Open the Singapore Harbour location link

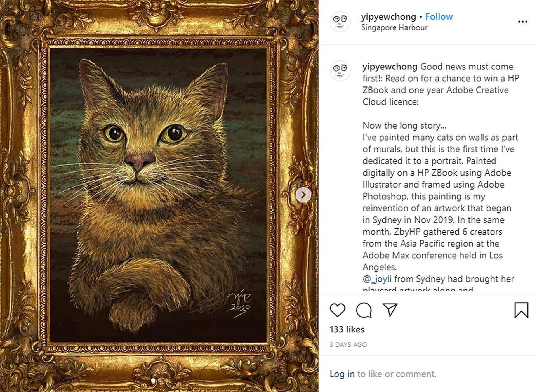point(394,28)
